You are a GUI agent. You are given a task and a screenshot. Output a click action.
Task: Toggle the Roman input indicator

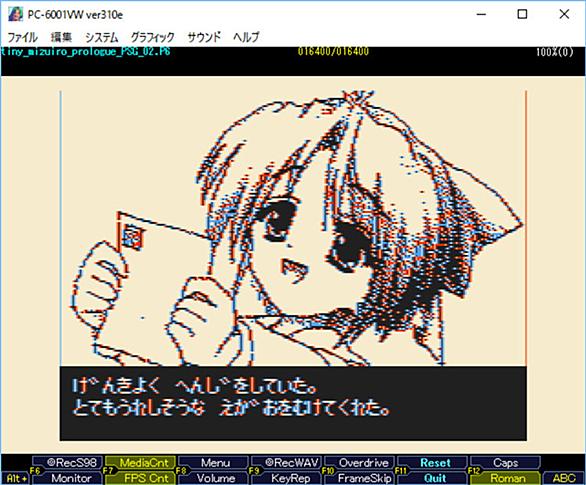(x=506, y=478)
